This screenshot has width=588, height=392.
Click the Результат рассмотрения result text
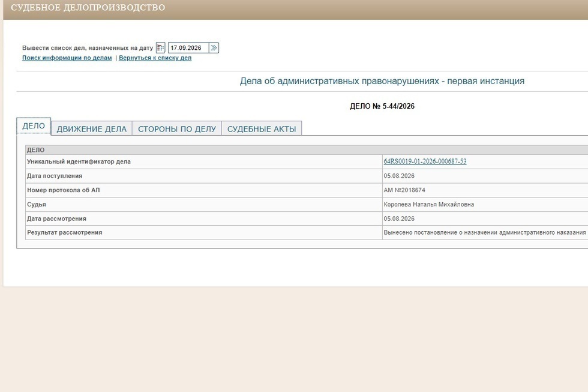[485, 232]
